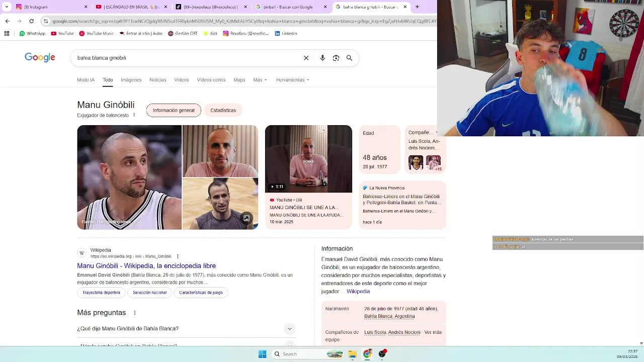
Task: Open the WhatsApp bookmark
Action: [x=32, y=34]
